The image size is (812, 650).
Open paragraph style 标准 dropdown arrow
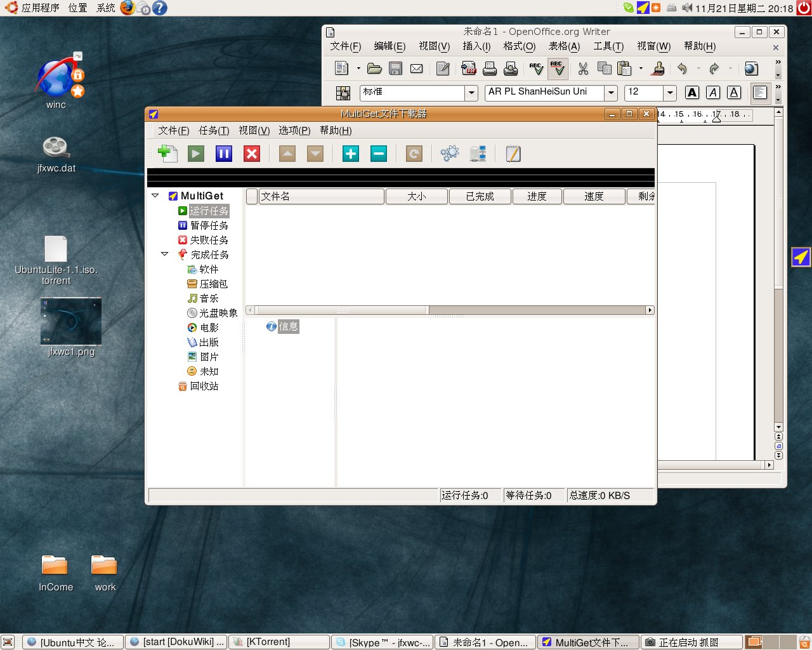pos(471,93)
